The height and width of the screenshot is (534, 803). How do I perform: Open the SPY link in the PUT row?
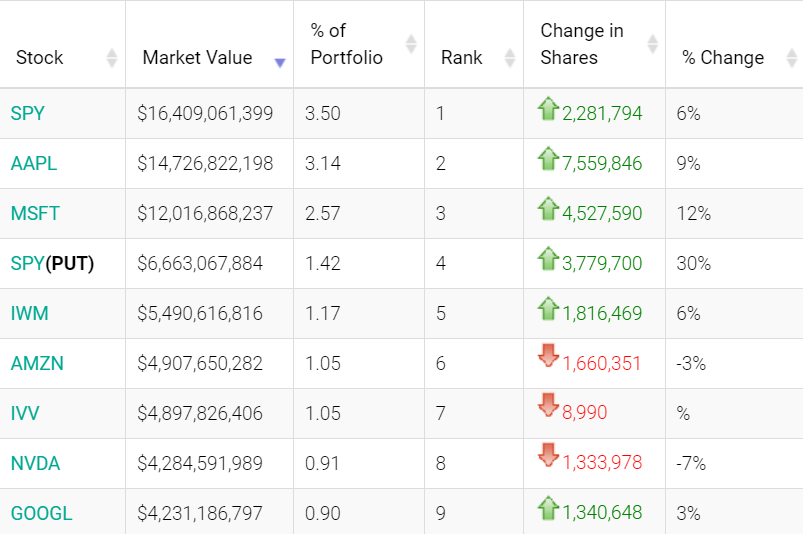coord(28,263)
